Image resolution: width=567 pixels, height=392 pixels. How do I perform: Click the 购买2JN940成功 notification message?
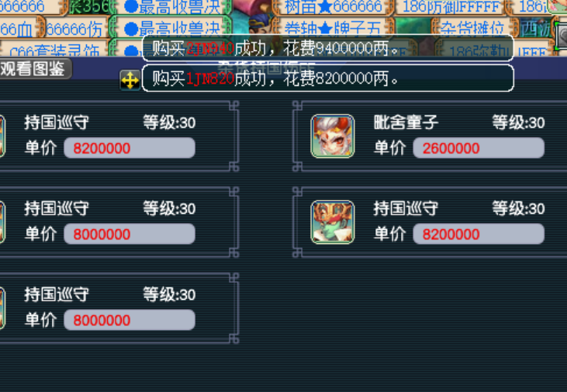click(328, 48)
